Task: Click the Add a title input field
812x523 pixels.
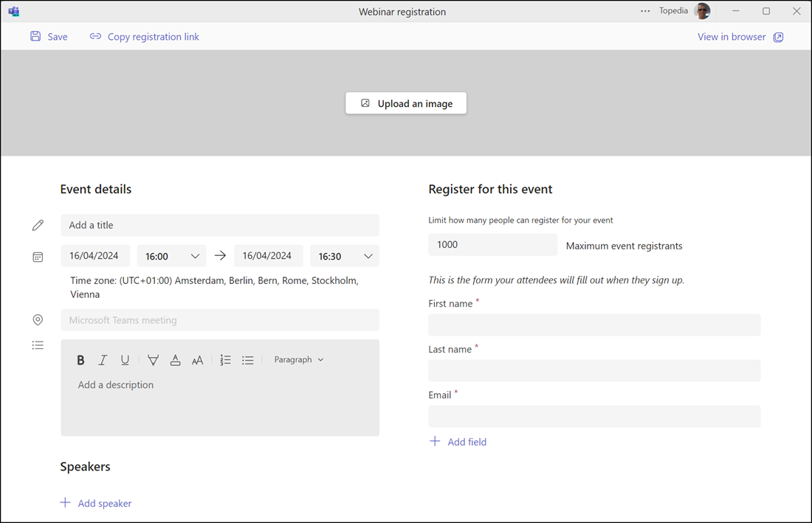Action: pyautogui.click(x=220, y=224)
